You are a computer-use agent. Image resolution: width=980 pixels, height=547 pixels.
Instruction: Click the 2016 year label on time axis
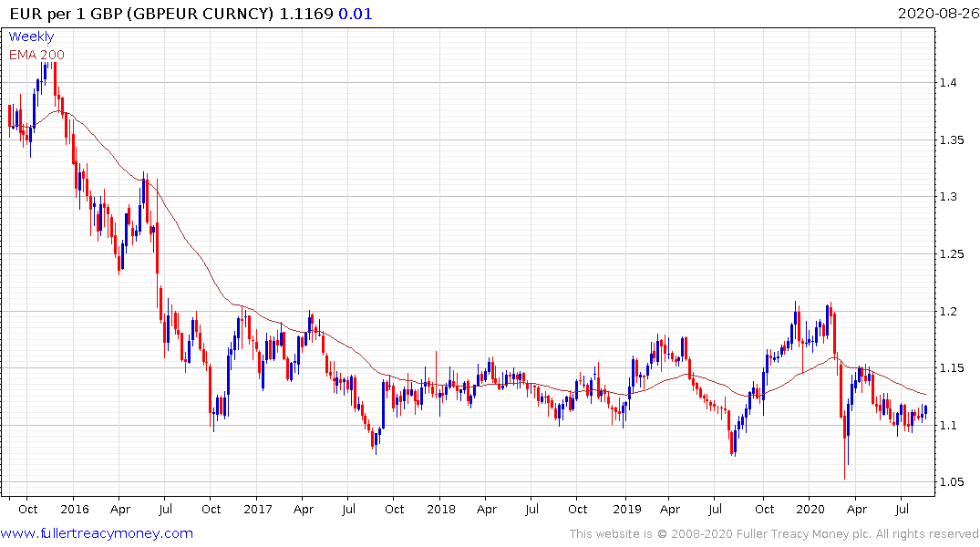point(75,509)
